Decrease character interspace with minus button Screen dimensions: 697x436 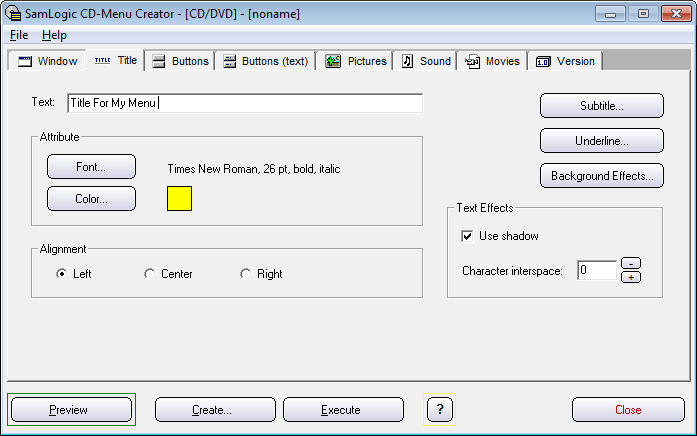[x=631, y=264]
